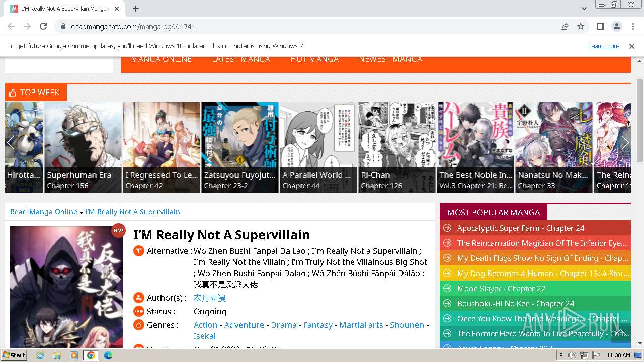Open the Chrome profile avatar
The height and width of the screenshot is (362, 644).
tap(616, 26)
